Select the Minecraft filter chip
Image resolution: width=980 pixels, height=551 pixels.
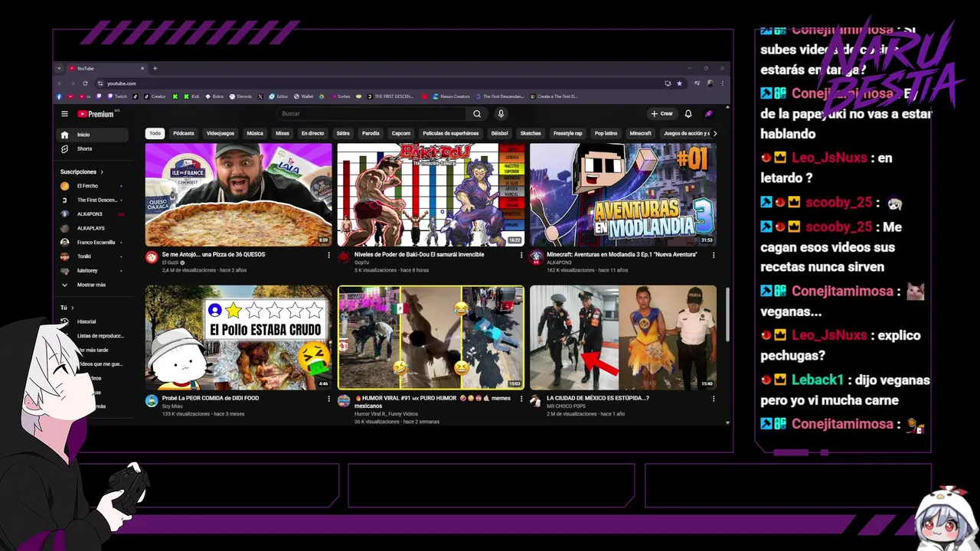point(641,133)
